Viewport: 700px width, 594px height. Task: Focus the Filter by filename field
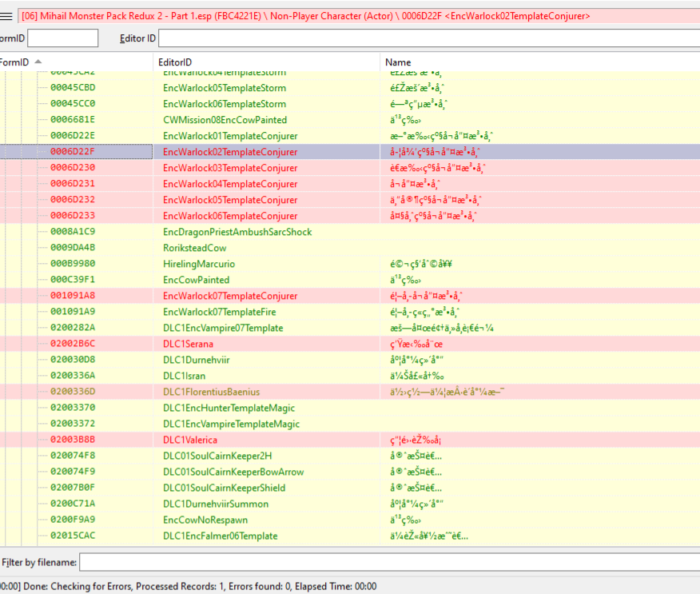(x=390, y=562)
